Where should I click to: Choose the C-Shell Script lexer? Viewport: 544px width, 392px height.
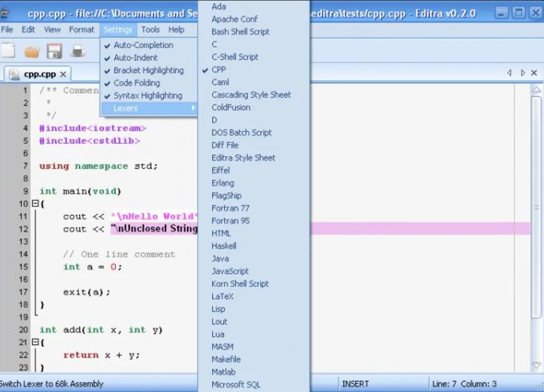(254, 57)
